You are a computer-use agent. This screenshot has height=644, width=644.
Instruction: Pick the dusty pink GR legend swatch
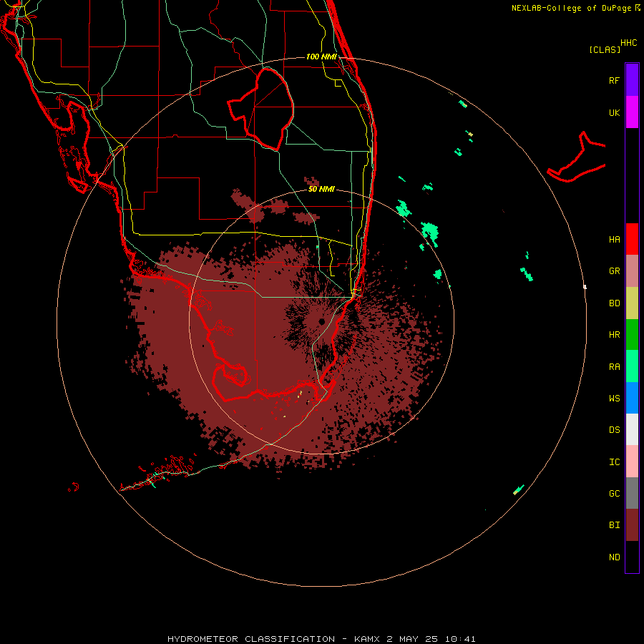pyautogui.click(x=632, y=271)
